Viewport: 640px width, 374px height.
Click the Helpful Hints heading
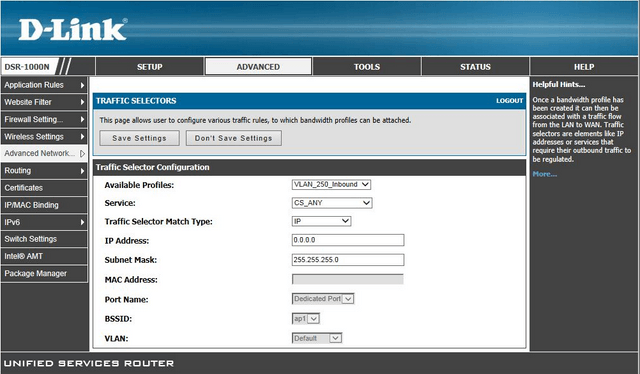558,85
